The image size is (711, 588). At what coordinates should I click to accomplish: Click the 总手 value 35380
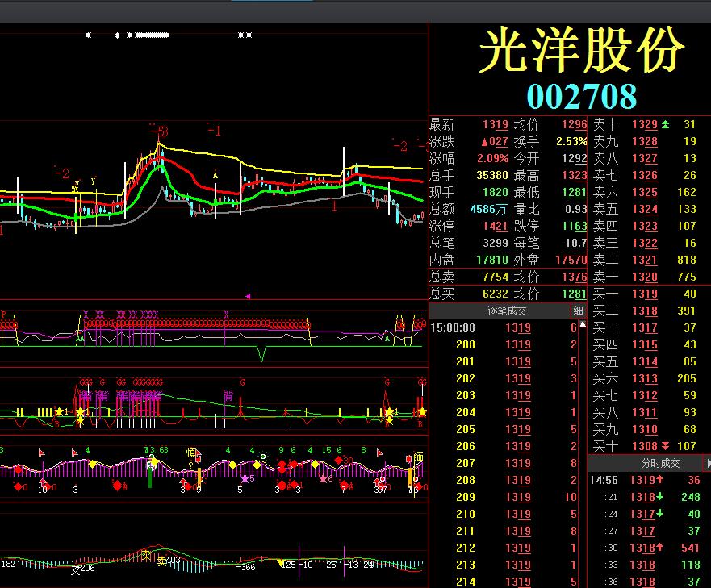click(x=492, y=176)
